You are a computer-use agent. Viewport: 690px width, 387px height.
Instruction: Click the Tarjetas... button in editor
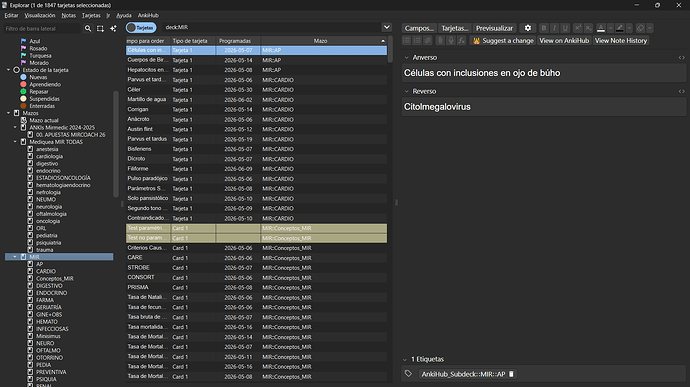[x=455, y=28]
